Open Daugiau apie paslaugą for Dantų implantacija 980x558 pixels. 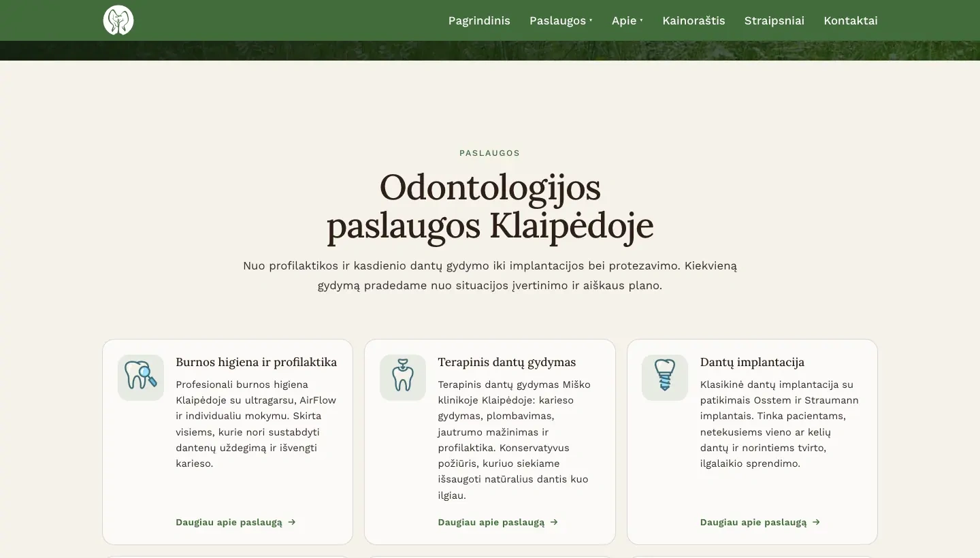click(760, 522)
